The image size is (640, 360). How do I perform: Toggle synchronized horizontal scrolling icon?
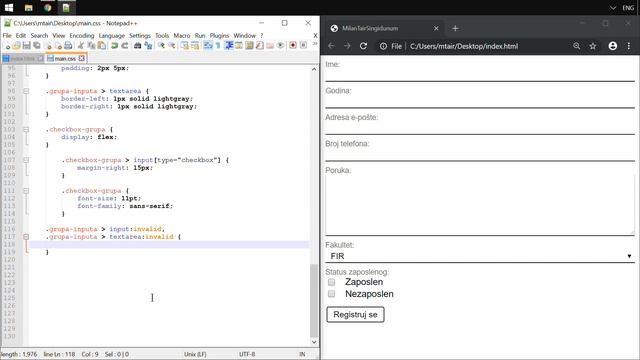click(x=195, y=45)
